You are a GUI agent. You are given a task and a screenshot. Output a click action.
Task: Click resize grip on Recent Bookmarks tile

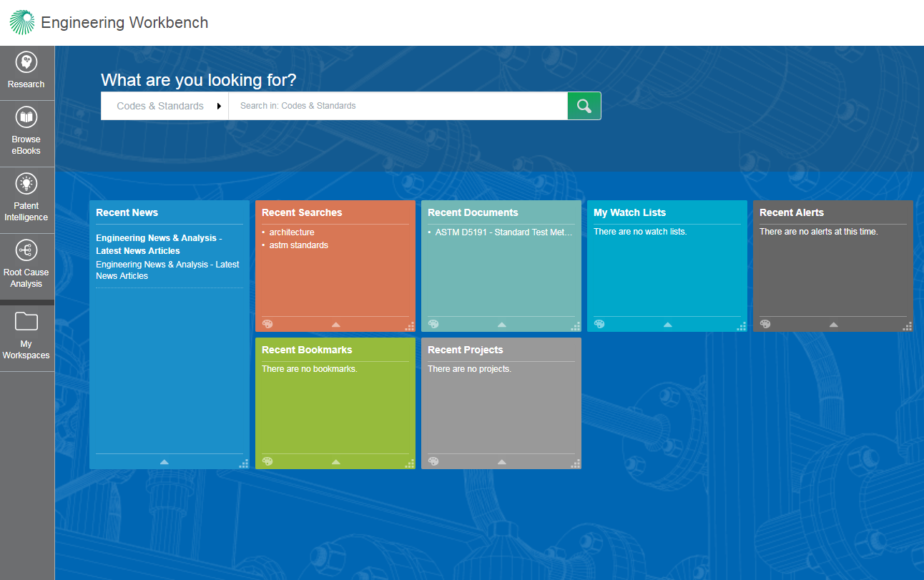[x=410, y=463]
